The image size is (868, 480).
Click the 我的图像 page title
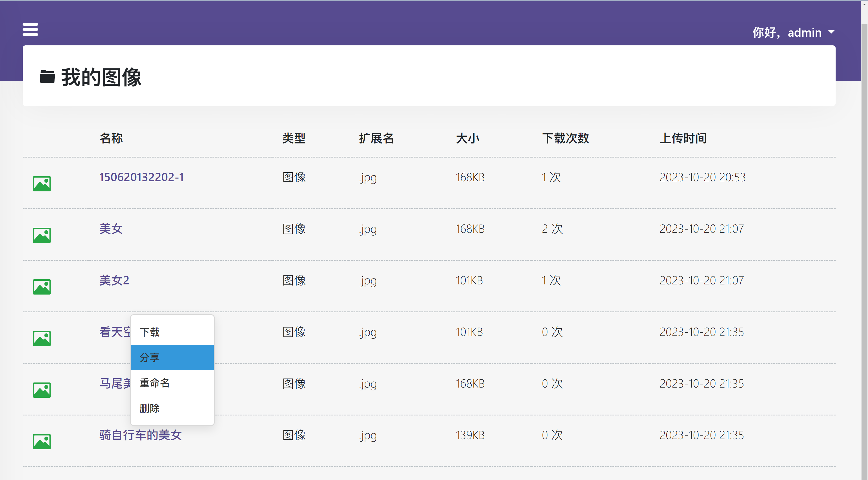[101, 77]
